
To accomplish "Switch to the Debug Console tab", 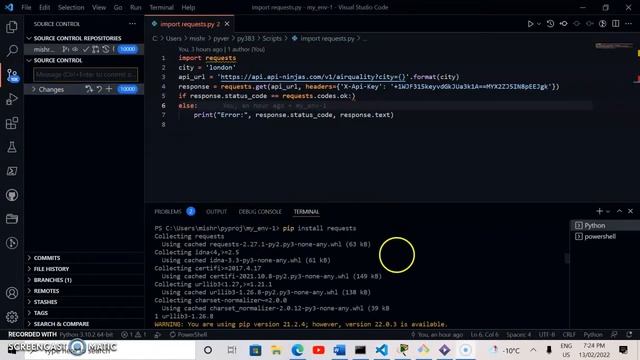I will 260,211.
